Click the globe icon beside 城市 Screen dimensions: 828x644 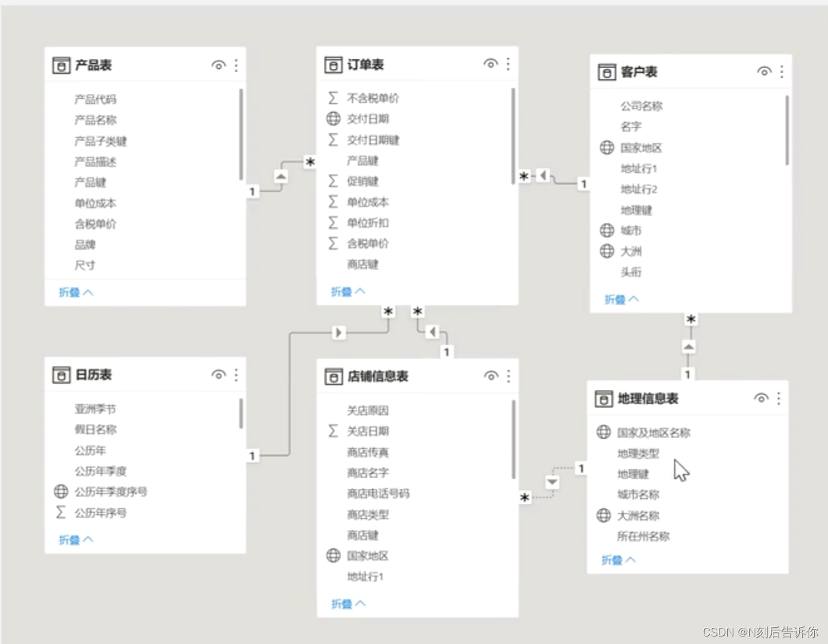[x=607, y=230]
